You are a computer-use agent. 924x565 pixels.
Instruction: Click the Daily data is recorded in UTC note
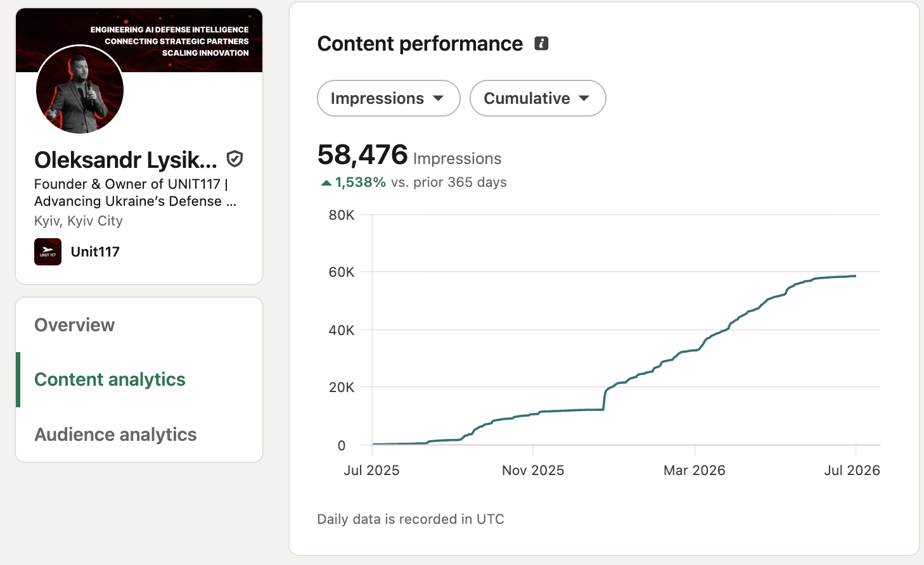[x=411, y=519]
